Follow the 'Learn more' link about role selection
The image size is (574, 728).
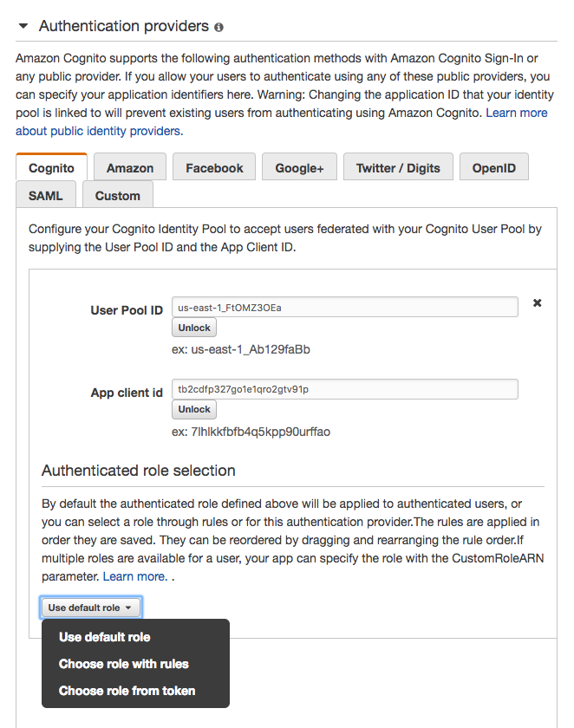pos(134,576)
